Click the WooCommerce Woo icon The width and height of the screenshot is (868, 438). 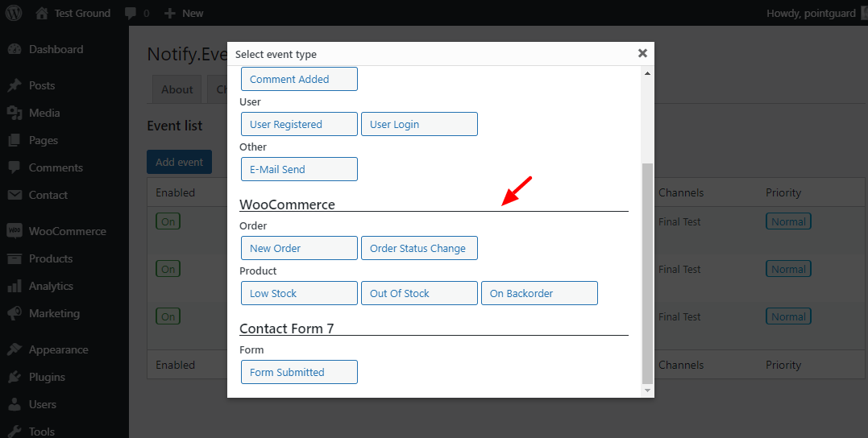(15, 231)
